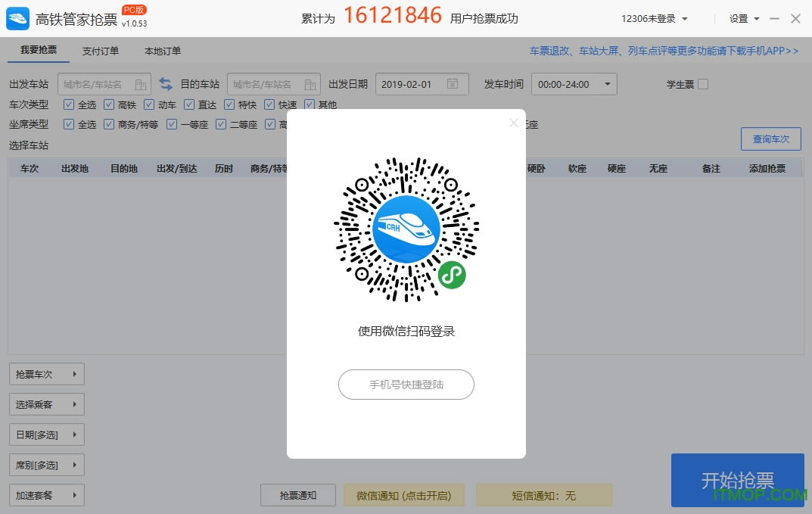Click the 硬座 column header
This screenshot has width=812, height=514.
tap(617, 168)
